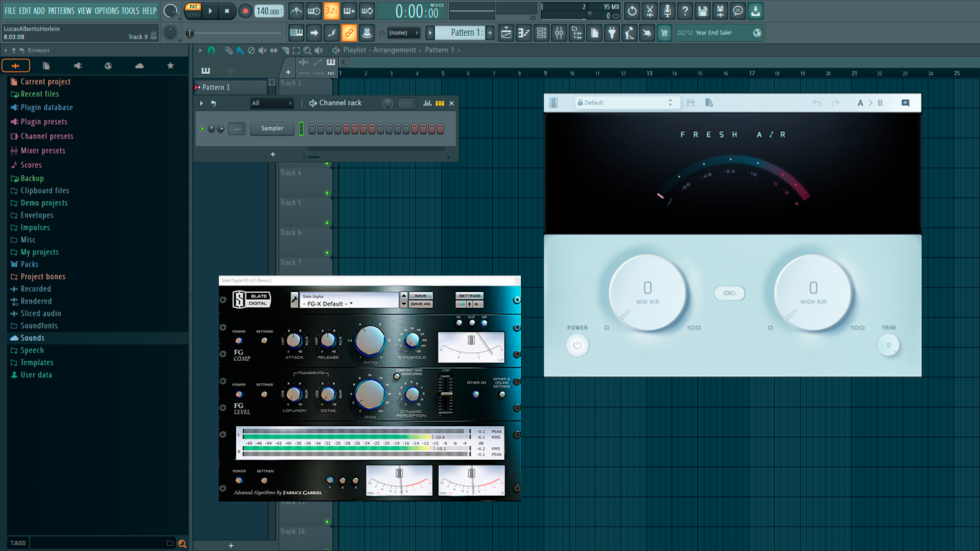Open the speech bubble chat icon

[738, 11]
